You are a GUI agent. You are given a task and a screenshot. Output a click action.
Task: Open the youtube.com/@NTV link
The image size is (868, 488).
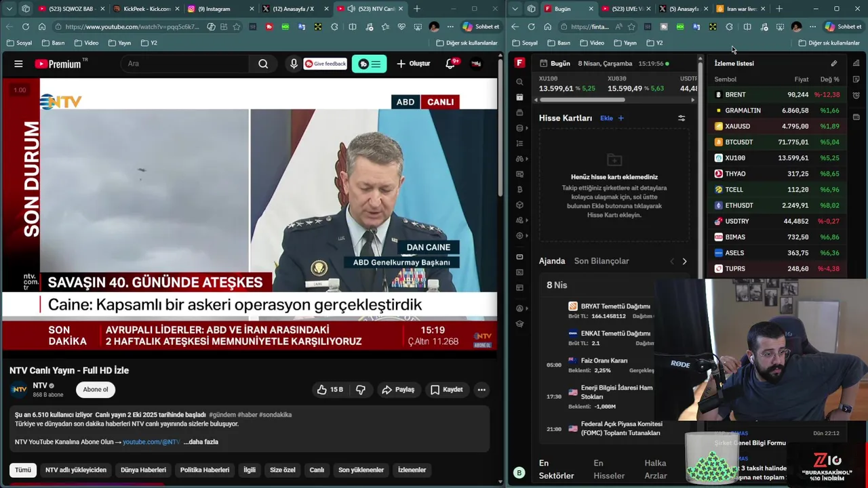point(151,442)
